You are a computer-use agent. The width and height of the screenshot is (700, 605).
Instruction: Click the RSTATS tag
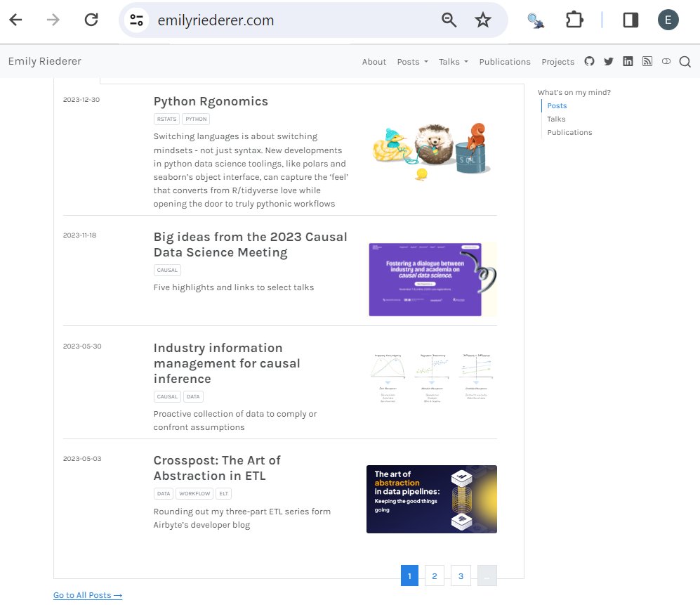pyautogui.click(x=166, y=119)
